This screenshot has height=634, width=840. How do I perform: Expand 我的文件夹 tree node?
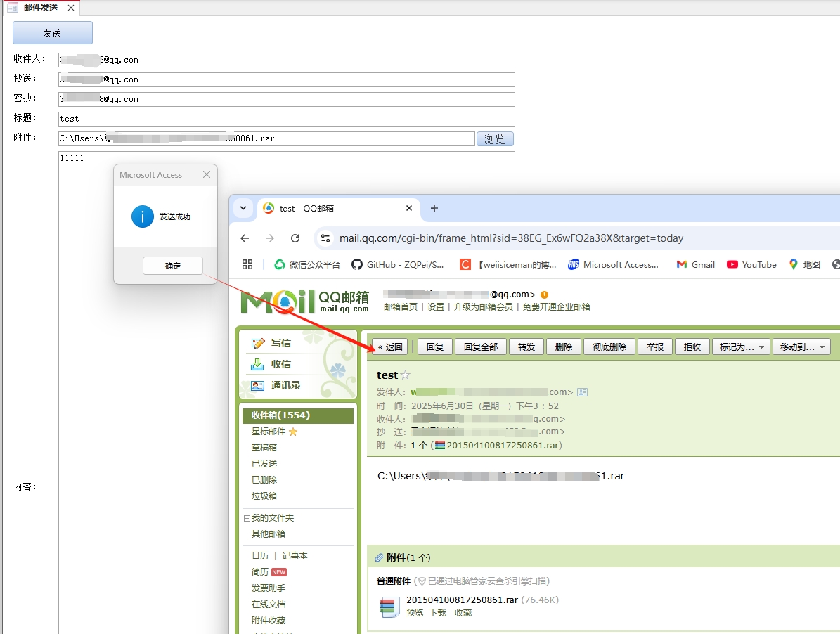(x=247, y=518)
